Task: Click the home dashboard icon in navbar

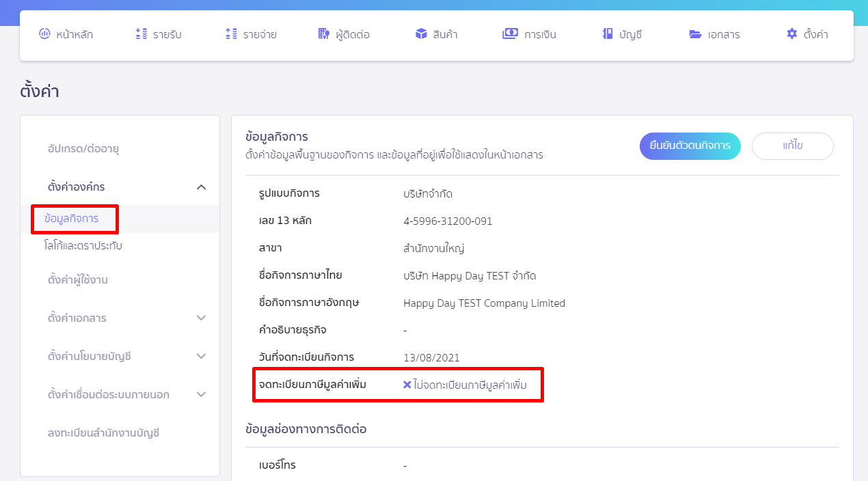Action: (44, 34)
